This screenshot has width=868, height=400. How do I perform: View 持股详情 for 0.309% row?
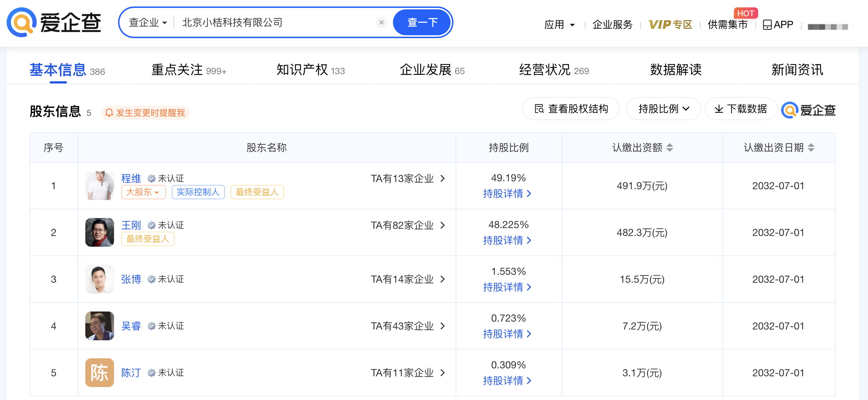pyautogui.click(x=507, y=381)
